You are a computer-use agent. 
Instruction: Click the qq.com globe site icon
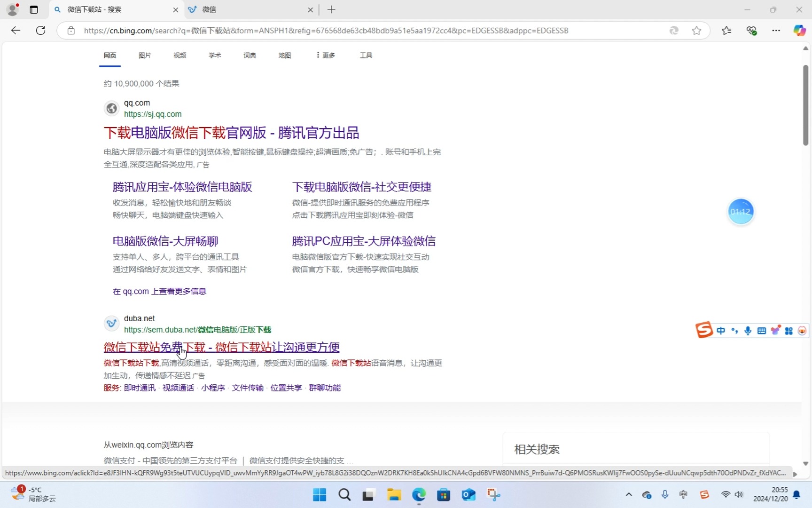click(111, 109)
